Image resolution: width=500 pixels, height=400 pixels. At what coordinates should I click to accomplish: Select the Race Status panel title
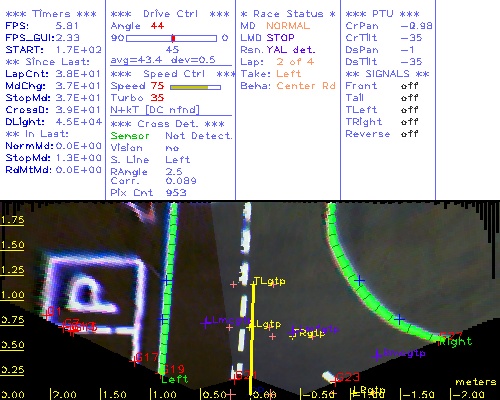288,14
